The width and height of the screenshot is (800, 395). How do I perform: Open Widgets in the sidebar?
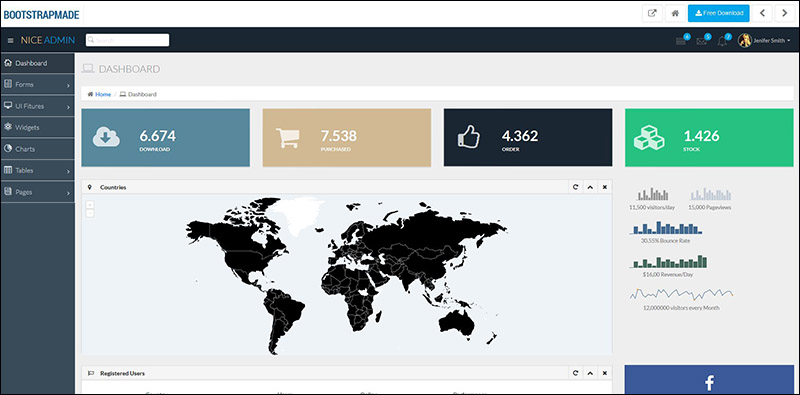click(x=37, y=128)
